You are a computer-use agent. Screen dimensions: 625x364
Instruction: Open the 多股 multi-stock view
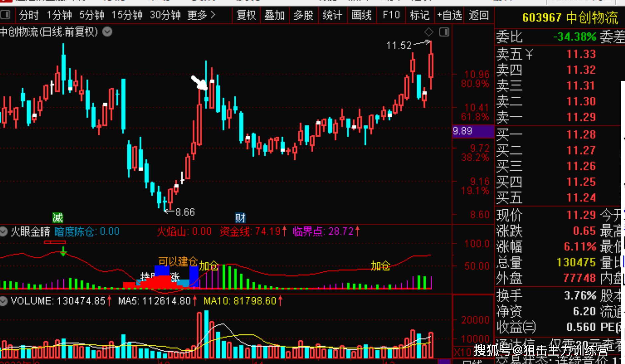(303, 15)
